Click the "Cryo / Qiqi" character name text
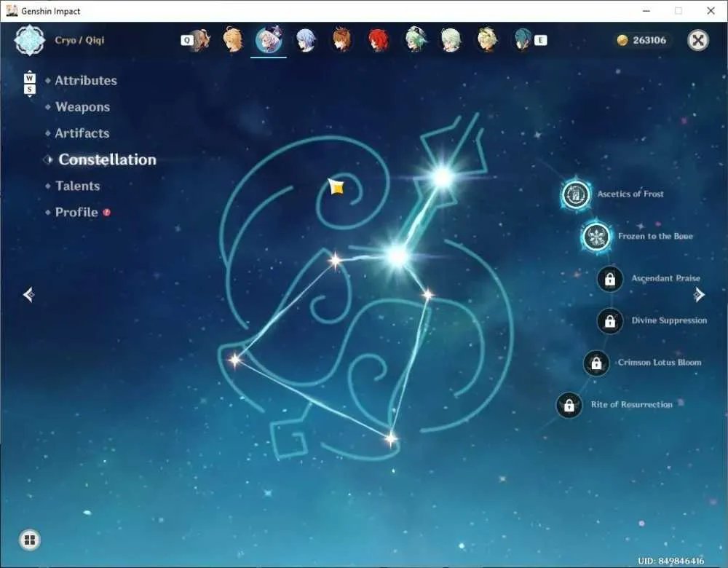The width and height of the screenshot is (728, 568). pos(79,40)
